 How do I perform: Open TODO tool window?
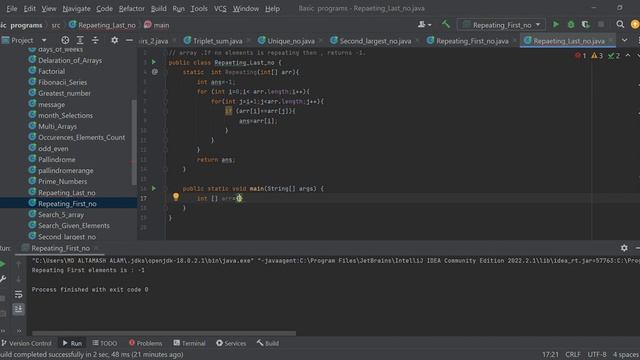105,343
